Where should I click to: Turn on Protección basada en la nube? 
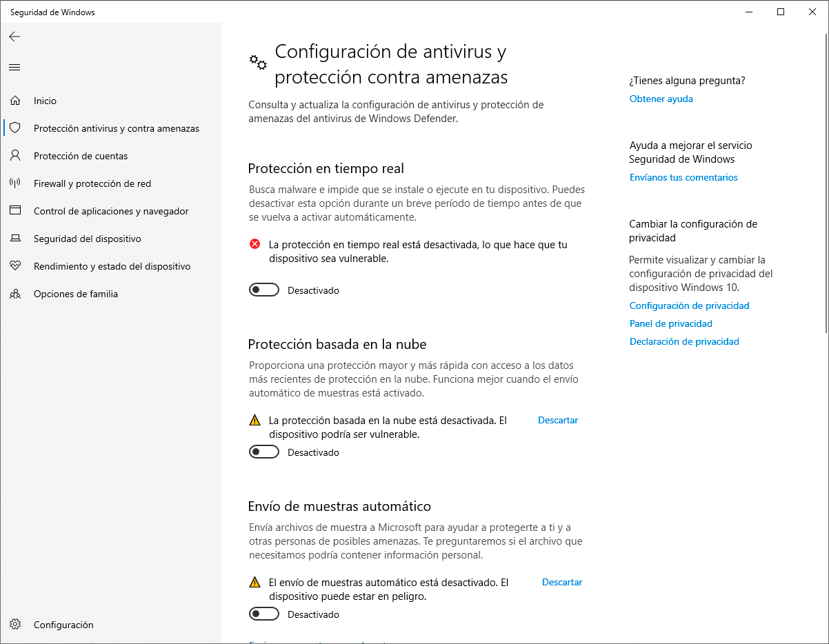(264, 452)
